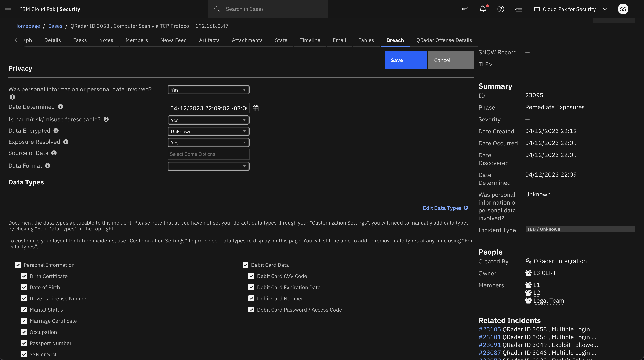Click the Source of Data options field
This screenshot has height=360, width=644.
pyautogui.click(x=208, y=154)
